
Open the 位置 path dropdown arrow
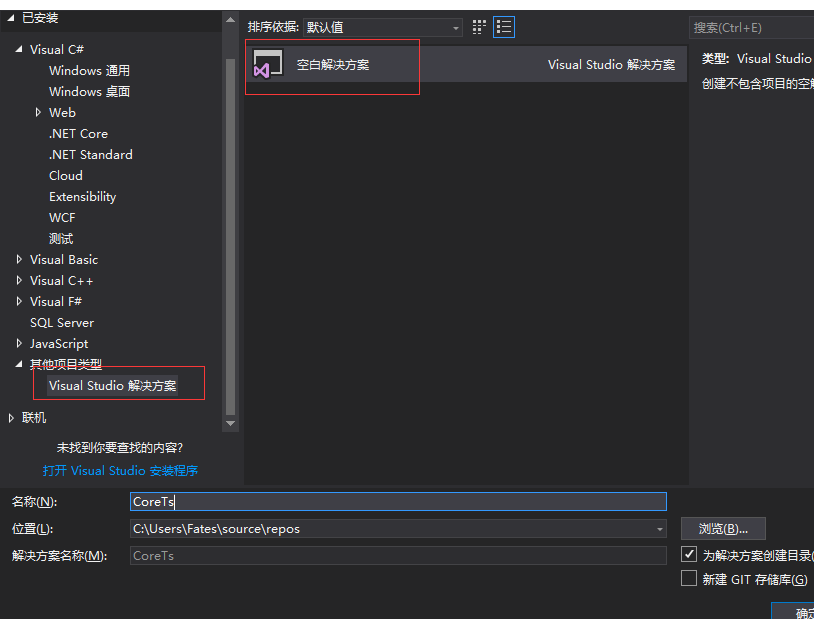pos(659,529)
